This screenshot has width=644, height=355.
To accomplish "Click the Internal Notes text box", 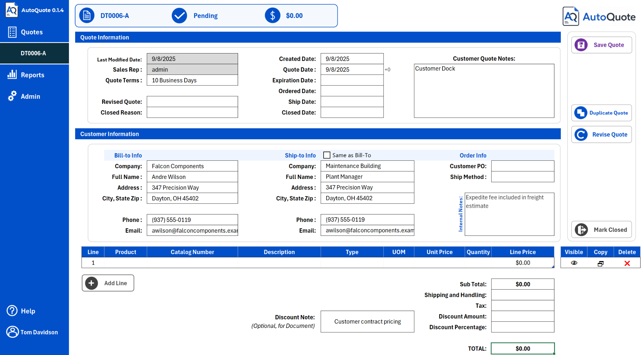I will tap(509, 214).
